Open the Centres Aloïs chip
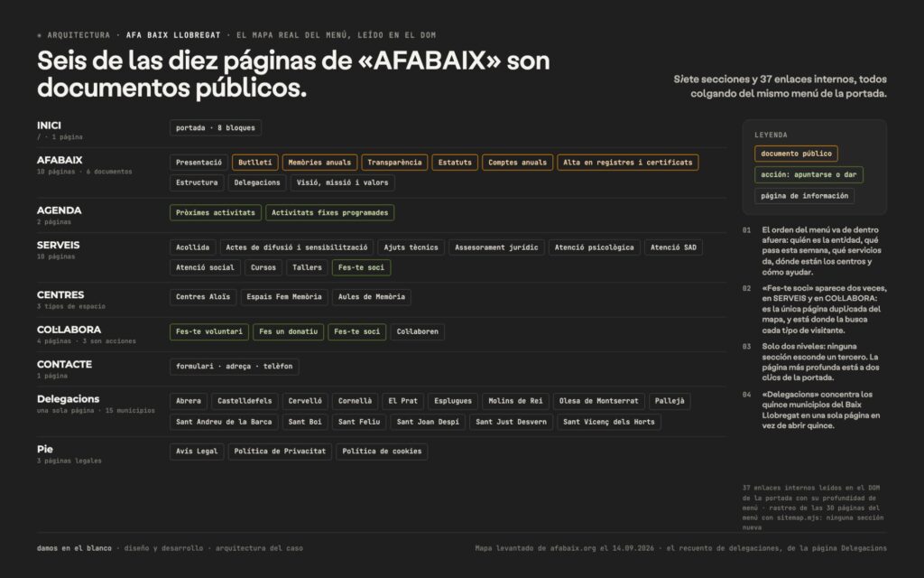 203,297
